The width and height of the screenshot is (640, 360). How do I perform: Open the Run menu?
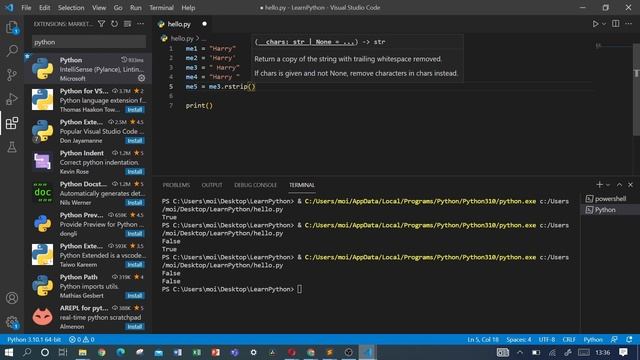[x=136, y=8]
